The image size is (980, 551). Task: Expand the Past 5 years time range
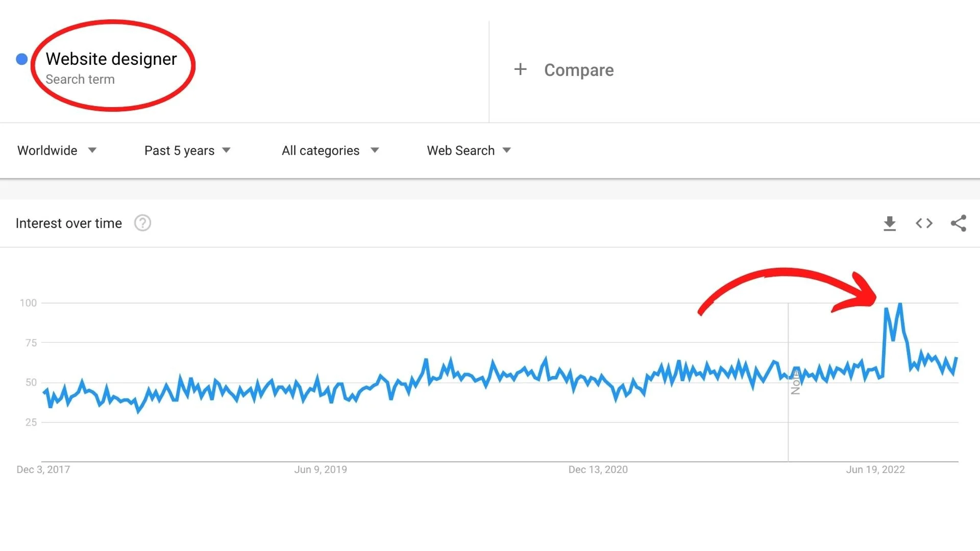point(187,151)
